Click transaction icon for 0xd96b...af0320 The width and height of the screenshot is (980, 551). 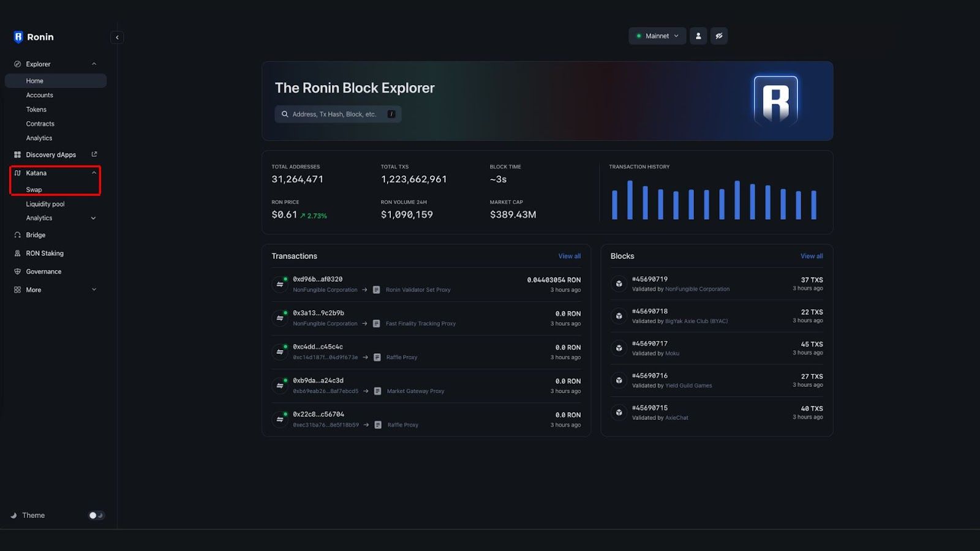click(x=280, y=284)
